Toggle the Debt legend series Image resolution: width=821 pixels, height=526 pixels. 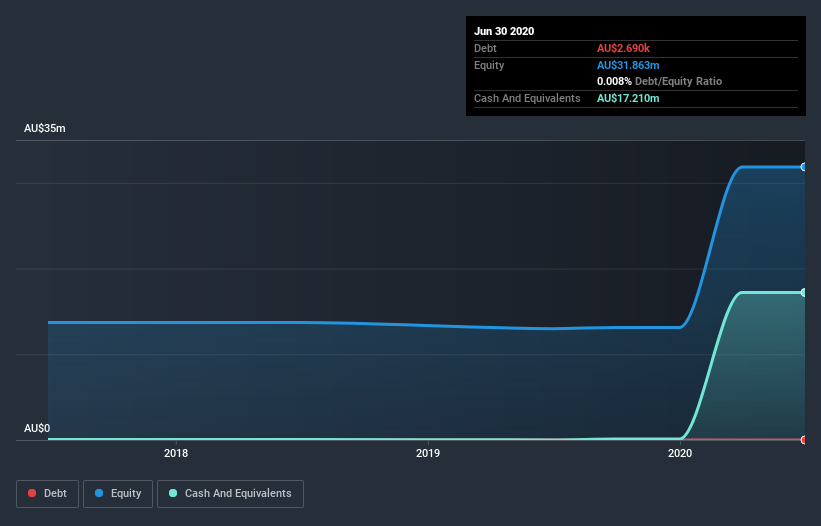click(48, 494)
